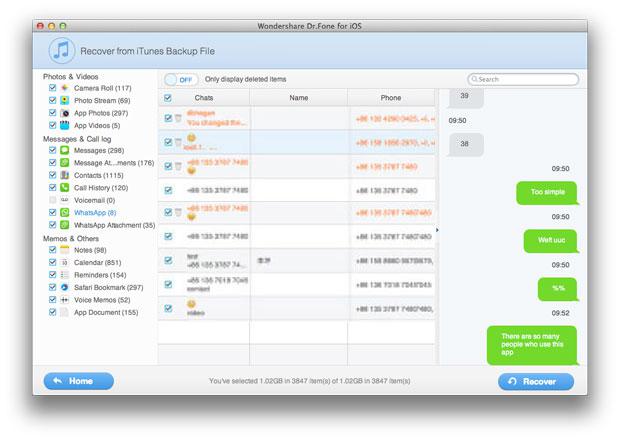Select Voice Memos (52) category
Image resolution: width=620 pixels, height=440 pixels.
coord(102,300)
